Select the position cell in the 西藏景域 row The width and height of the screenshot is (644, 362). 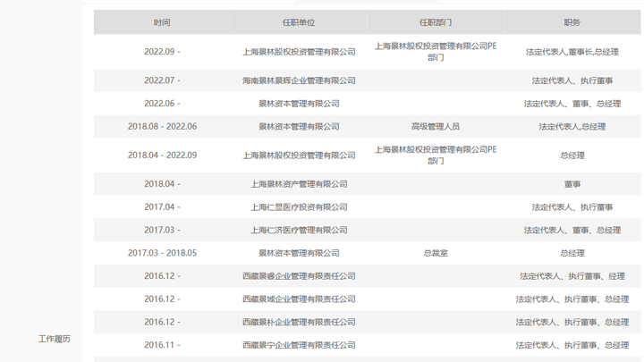click(572, 299)
